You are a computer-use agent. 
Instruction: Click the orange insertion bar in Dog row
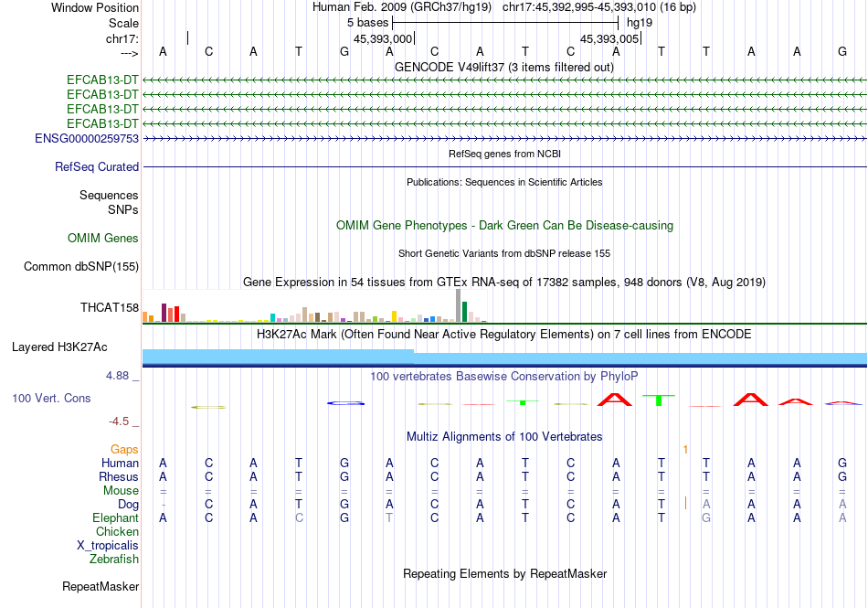point(686,503)
